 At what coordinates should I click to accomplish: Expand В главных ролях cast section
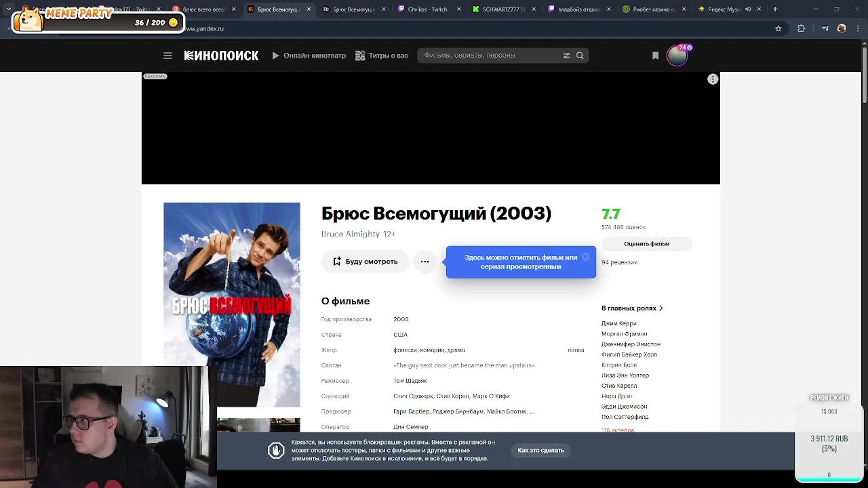point(632,308)
